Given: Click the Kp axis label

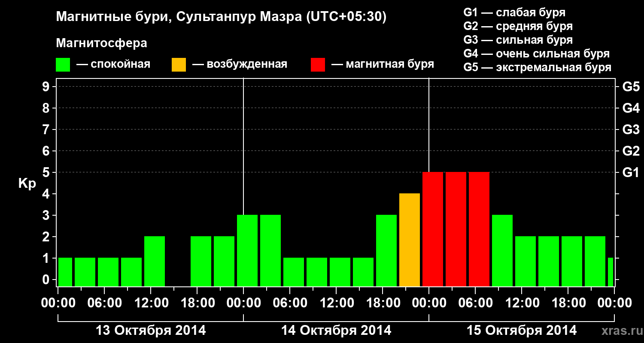Looking at the screenshot, I should [x=27, y=184].
